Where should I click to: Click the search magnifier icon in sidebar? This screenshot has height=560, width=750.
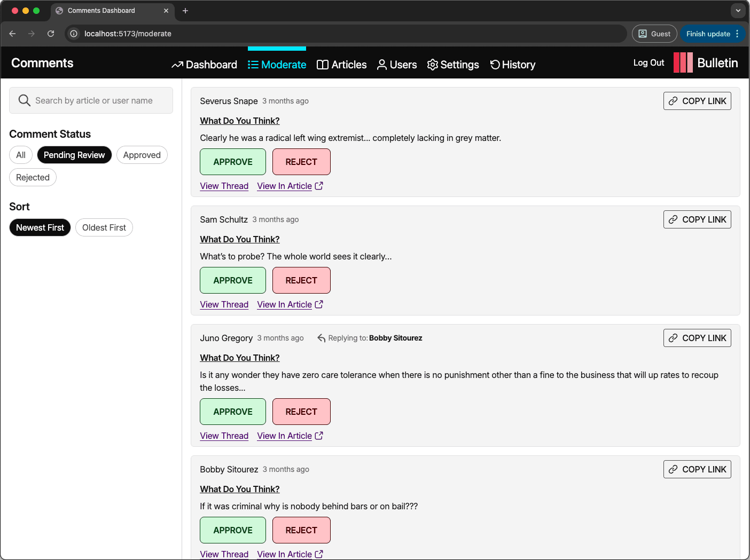[x=24, y=100]
